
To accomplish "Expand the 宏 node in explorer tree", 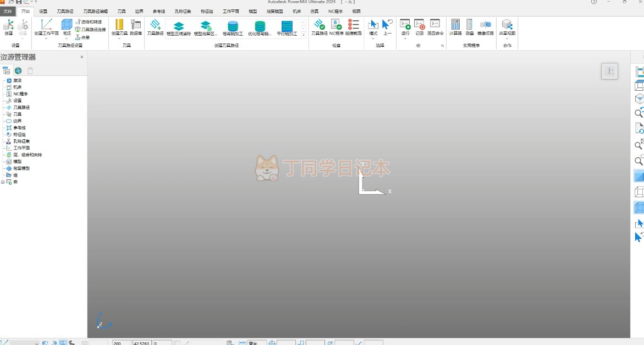I will point(3,182).
